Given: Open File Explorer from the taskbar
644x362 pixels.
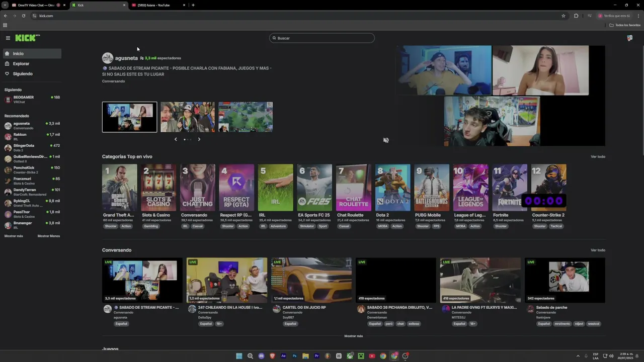Looking at the screenshot, I should (x=305, y=356).
